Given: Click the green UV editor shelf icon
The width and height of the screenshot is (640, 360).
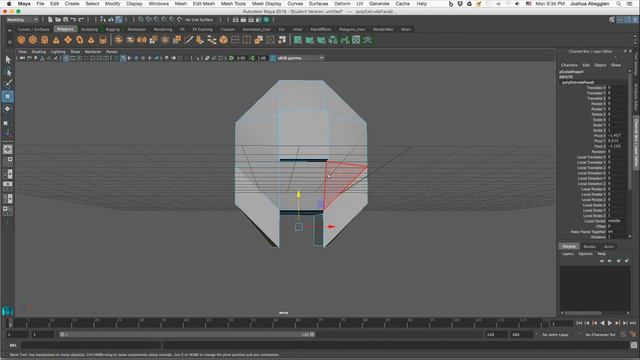Looking at the screenshot, I should coord(356,40).
